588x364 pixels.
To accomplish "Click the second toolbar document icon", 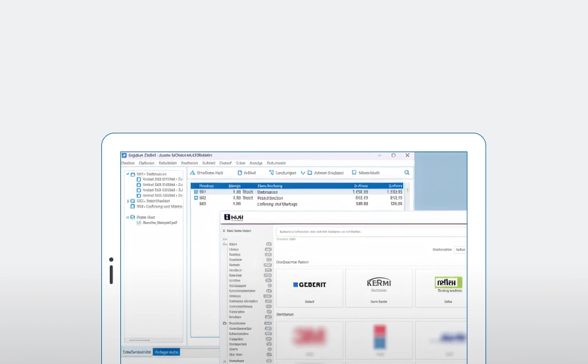I will coord(240,173).
